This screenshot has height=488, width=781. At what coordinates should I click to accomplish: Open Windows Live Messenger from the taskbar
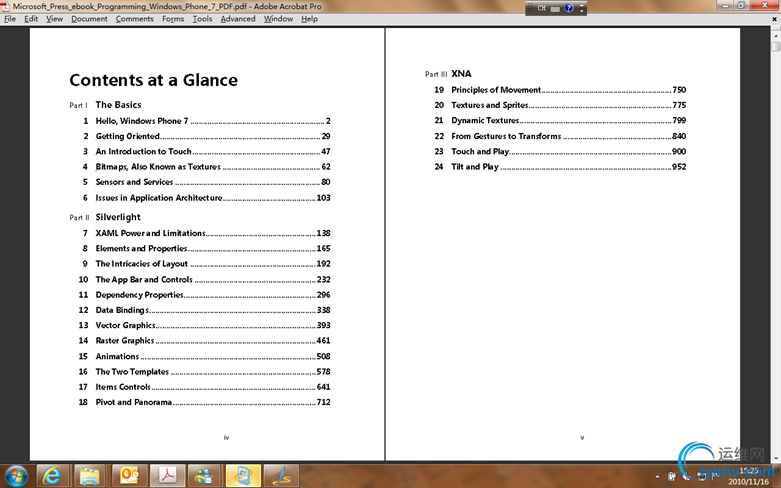pos(204,476)
